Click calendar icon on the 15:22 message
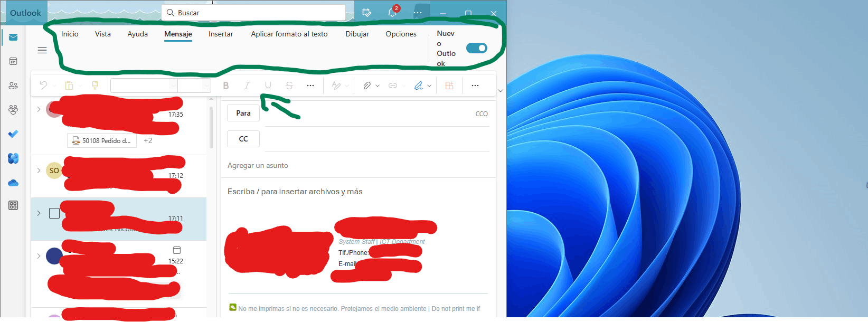Viewport: 868px width, 322px height. point(177,250)
